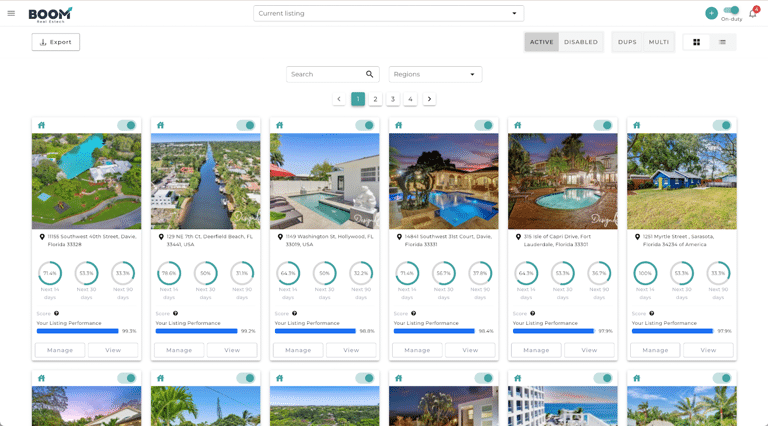Click the BOOM Real Estate logo

50,15
